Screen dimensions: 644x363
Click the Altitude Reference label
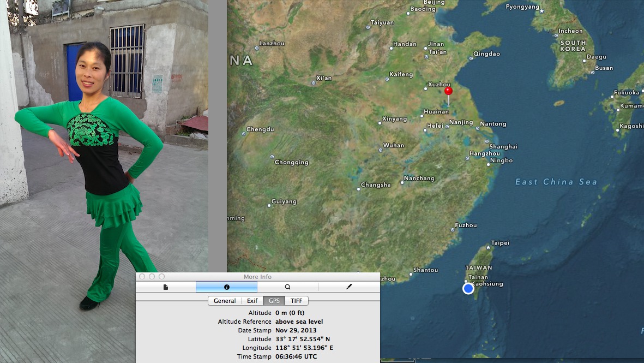coord(244,322)
